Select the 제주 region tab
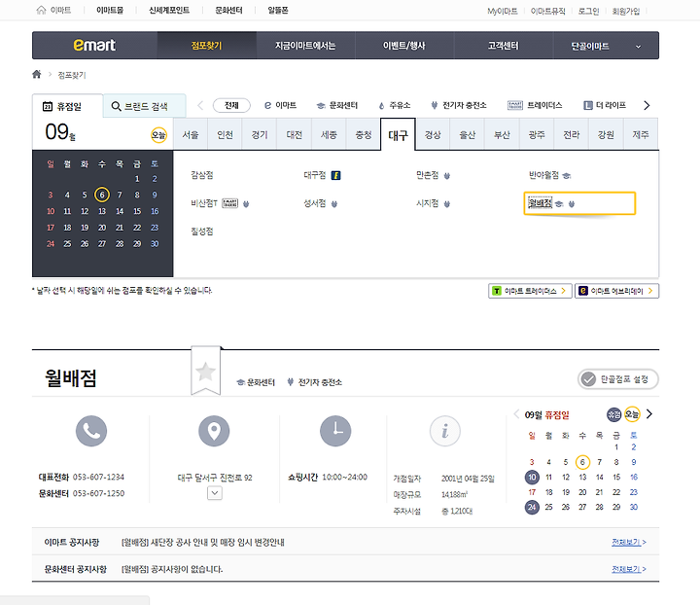 point(641,134)
